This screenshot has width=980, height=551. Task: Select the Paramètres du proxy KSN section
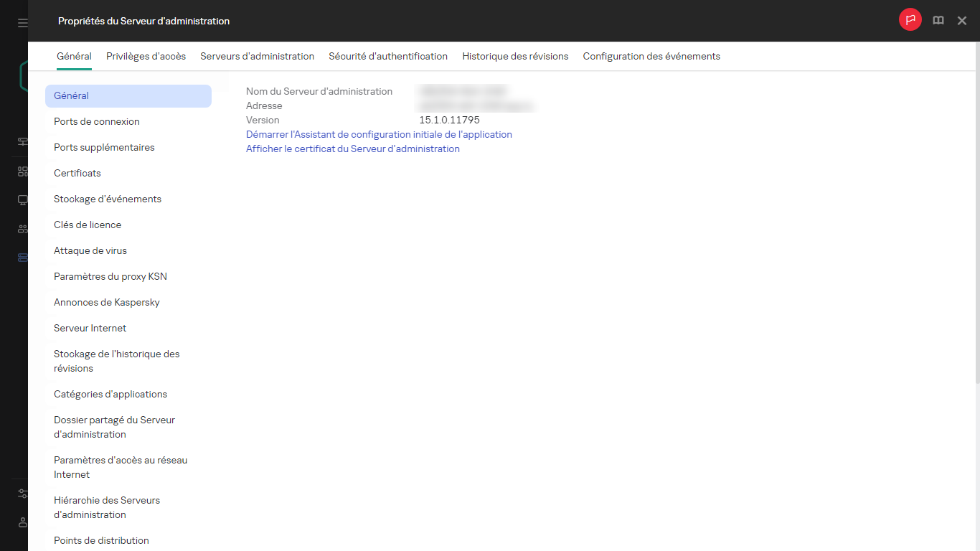[x=110, y=276]
